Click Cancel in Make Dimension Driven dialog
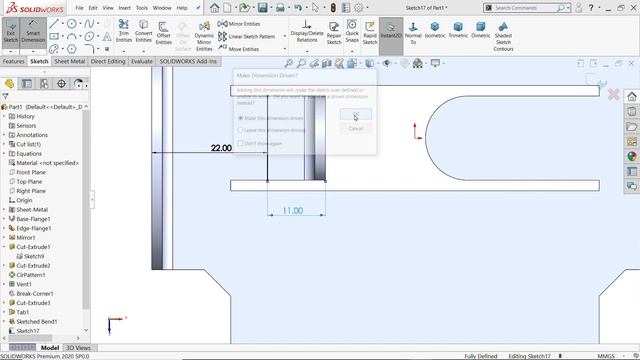The width and height of the screenshot is (640, 360). pos(356,128)
